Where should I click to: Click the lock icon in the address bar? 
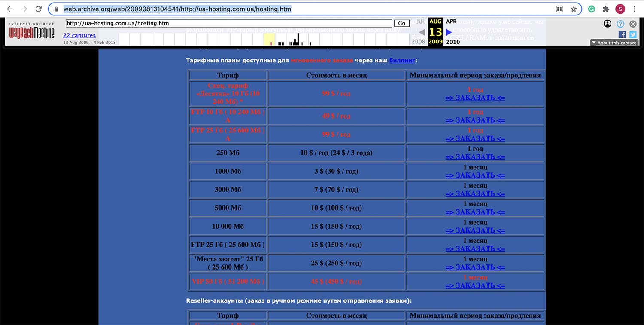point(57,9)
